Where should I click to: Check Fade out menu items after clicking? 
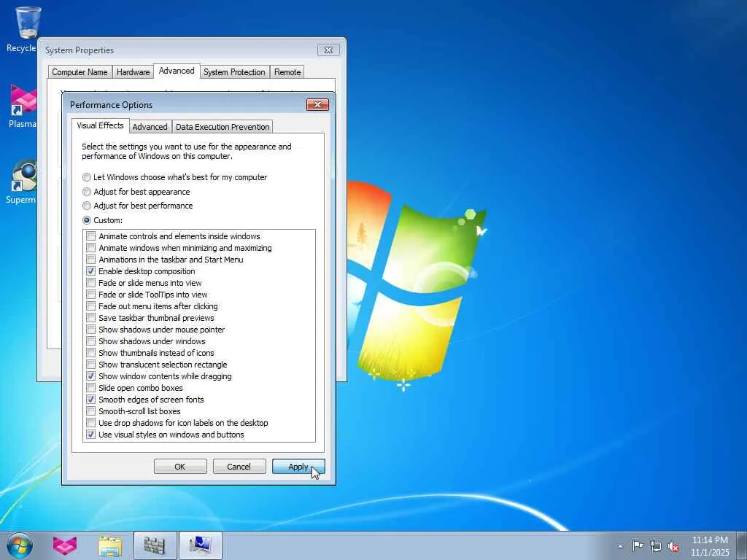(91, 306)
